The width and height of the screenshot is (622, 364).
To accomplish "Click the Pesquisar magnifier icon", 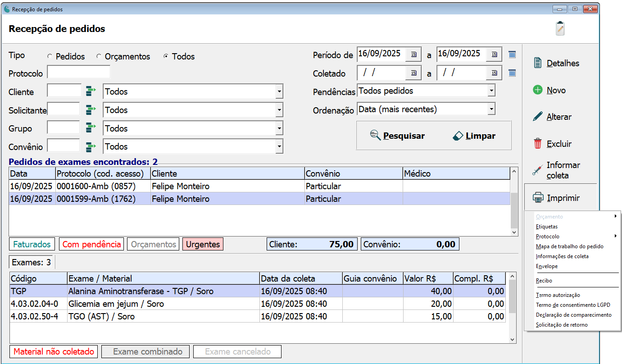I will (x=375, y=135).
